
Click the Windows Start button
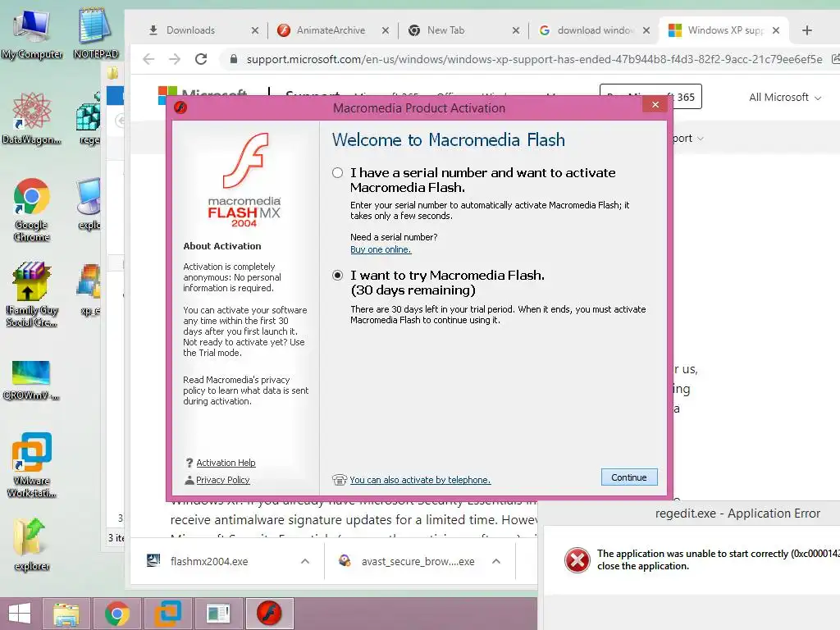coord(20,614)
